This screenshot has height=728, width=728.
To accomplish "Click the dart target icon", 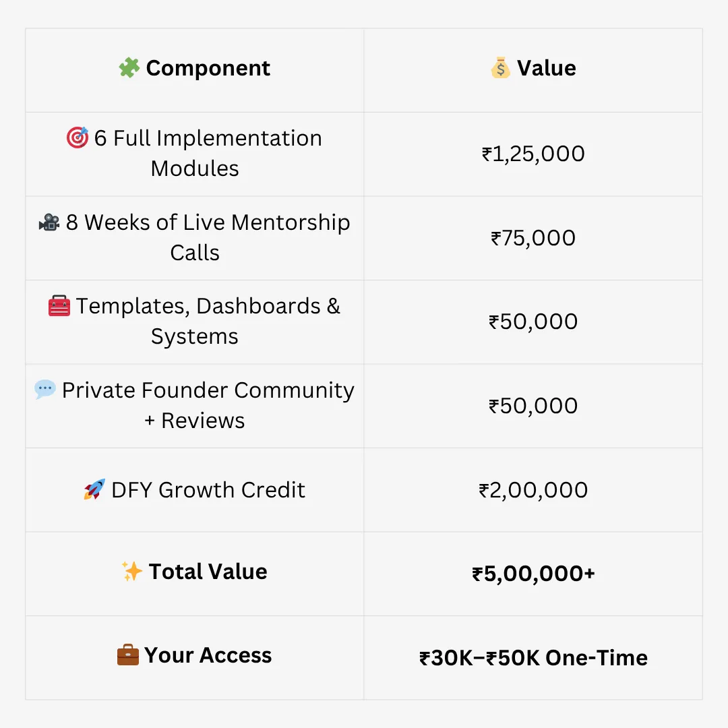I will click(x=77, y=138).
